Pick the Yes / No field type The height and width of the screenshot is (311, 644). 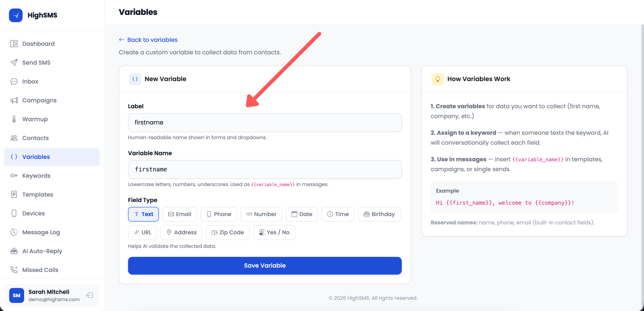274,232
